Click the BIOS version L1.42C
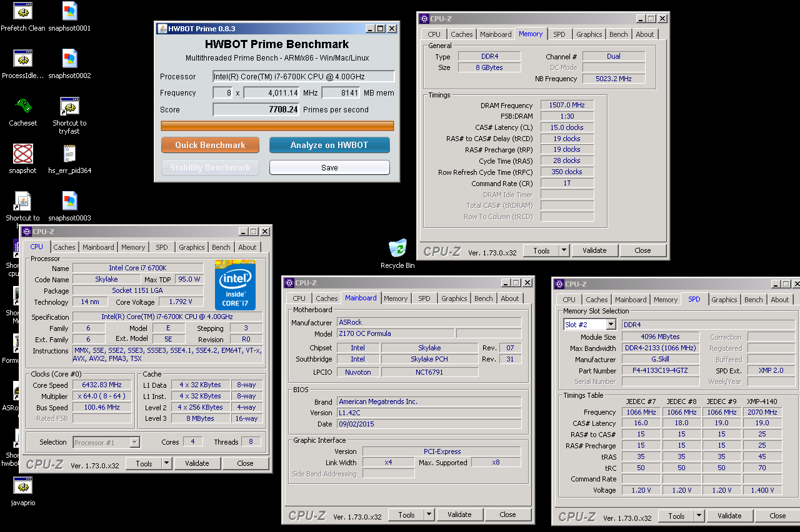This screenshot has height=532, width=800. click(429, 413)
